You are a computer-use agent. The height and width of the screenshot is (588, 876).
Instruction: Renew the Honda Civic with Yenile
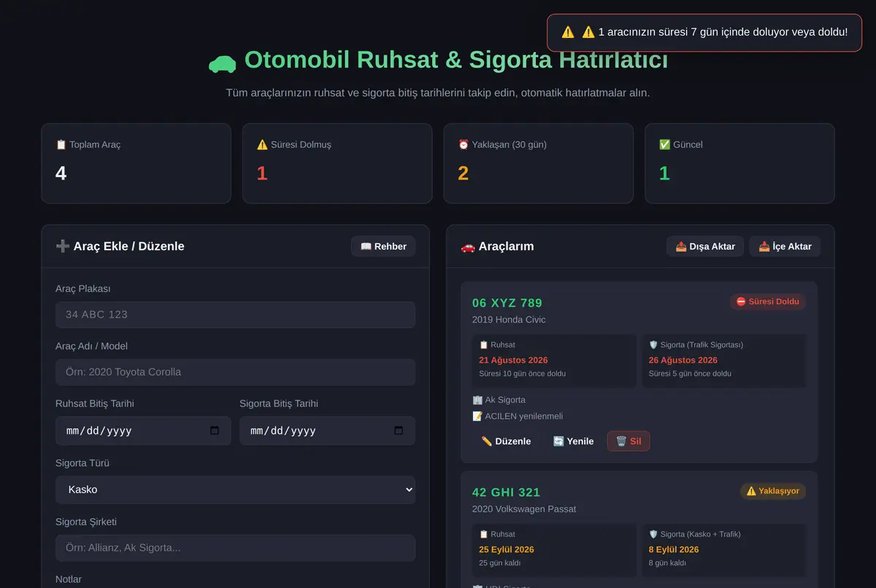click(x=573, y=441)
